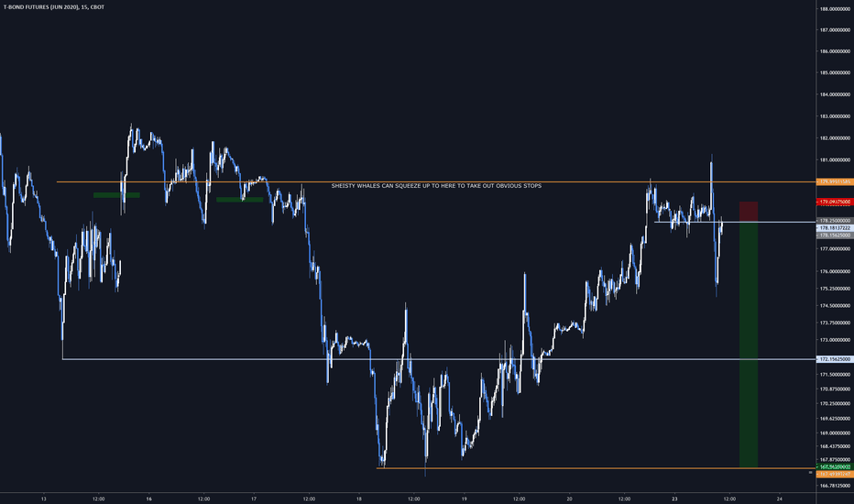Click date 16 on the time axis

tap(148, 499)
